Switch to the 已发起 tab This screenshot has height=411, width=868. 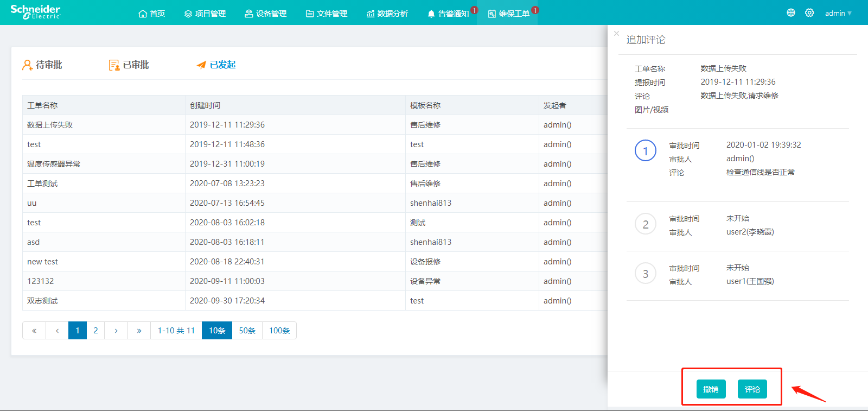tap(216, 65)
